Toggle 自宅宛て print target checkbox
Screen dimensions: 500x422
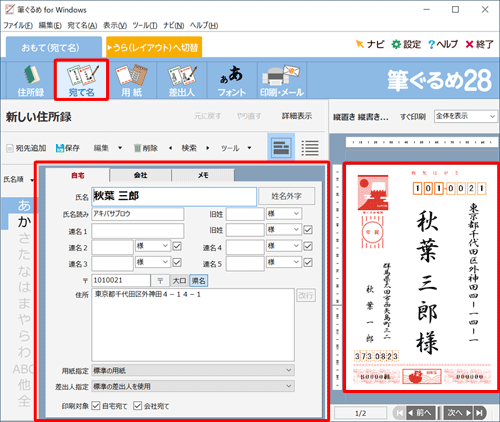click(96, 406)
